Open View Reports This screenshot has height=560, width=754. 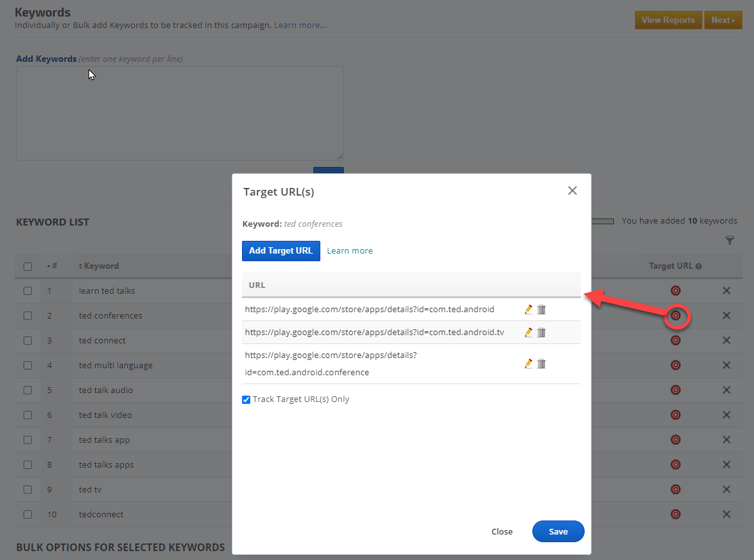coord(668,20)
